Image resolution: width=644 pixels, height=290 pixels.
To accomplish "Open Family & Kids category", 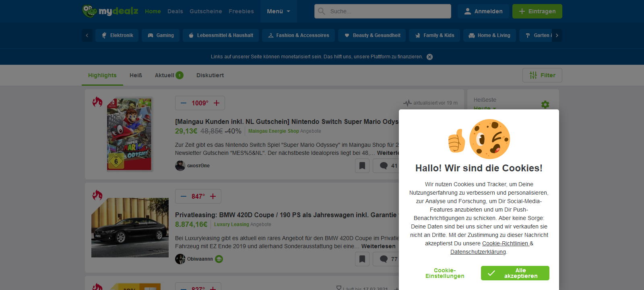I will coord(435,35).
